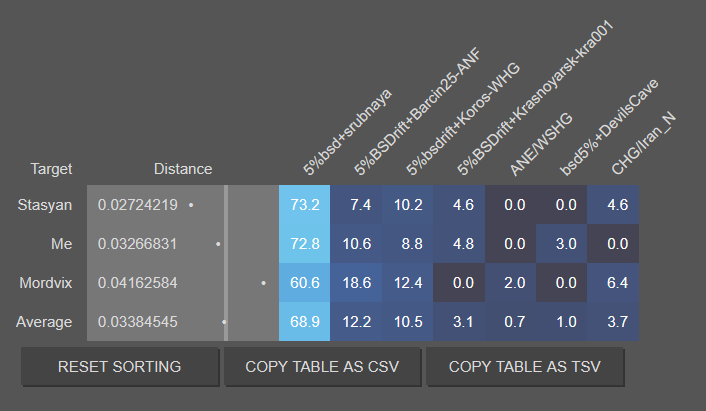Copy the table as TSV
This screenshot has height=411, width=706.
pos(525,366)
